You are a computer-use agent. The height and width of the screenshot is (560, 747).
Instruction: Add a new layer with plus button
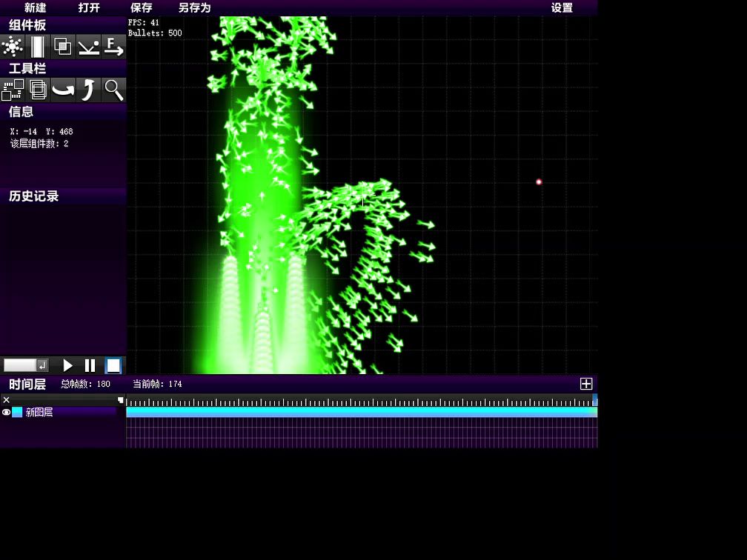pos(585,384)
